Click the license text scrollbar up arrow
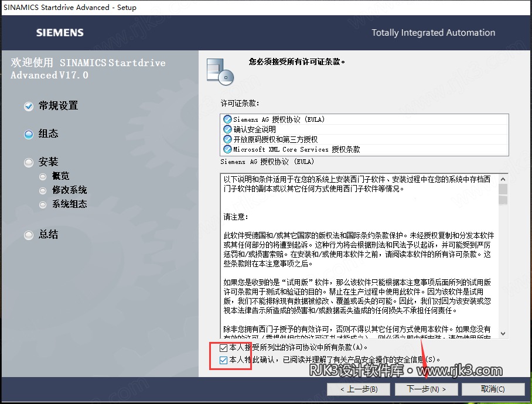 pos(503,179)
